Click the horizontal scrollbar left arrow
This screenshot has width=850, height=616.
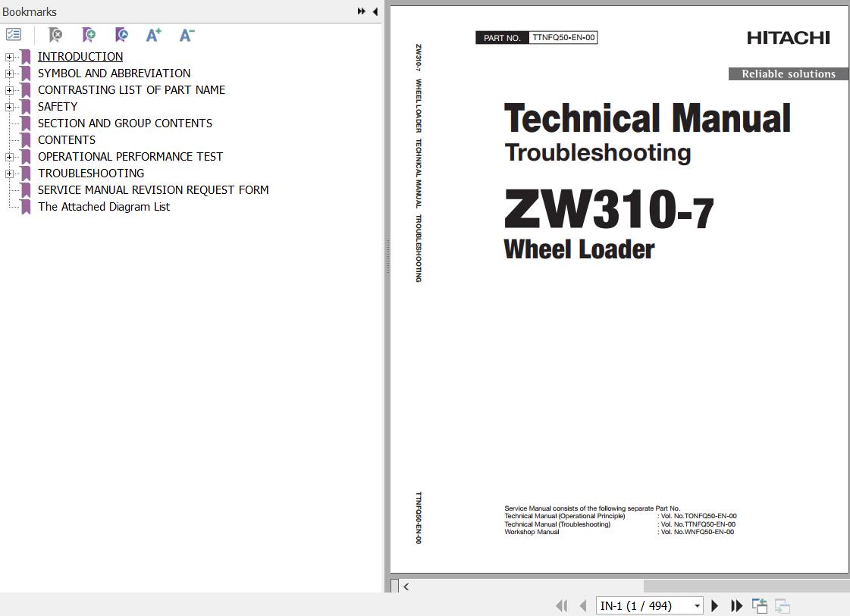point(406,586)
